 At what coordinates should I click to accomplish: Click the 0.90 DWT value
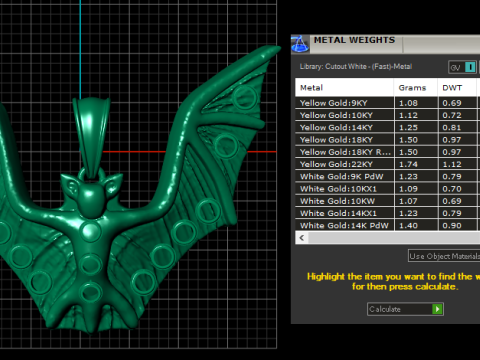[x=452, y=226]
